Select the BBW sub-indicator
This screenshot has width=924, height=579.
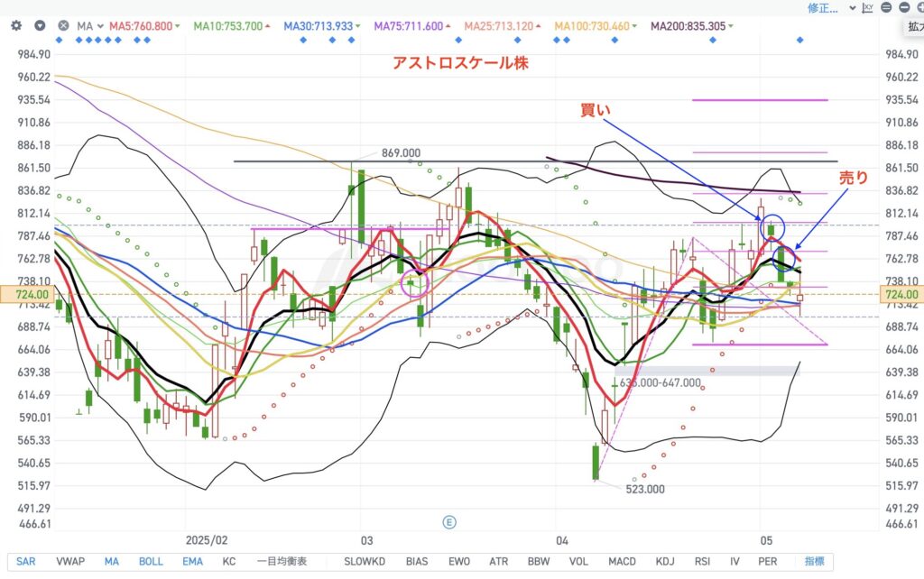(539, 561)
